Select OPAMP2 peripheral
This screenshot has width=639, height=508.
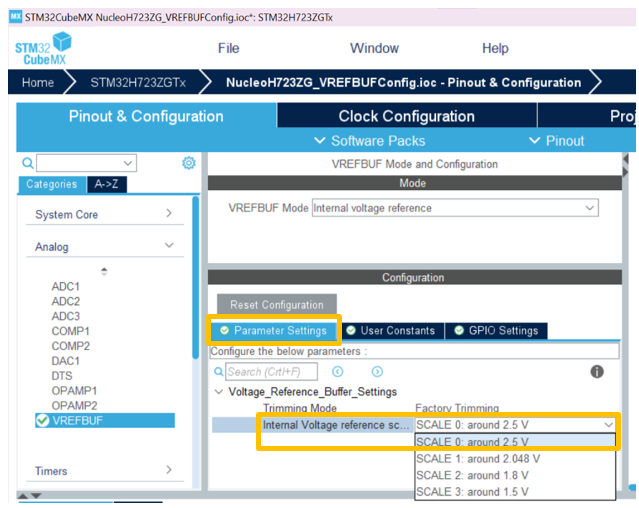74,406
